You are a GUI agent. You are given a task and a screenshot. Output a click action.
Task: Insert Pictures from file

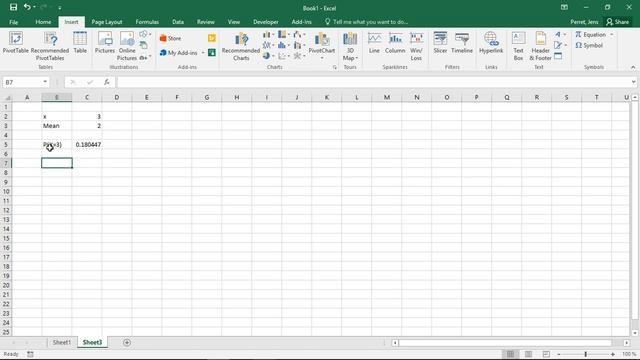click(x=105, y=42)
